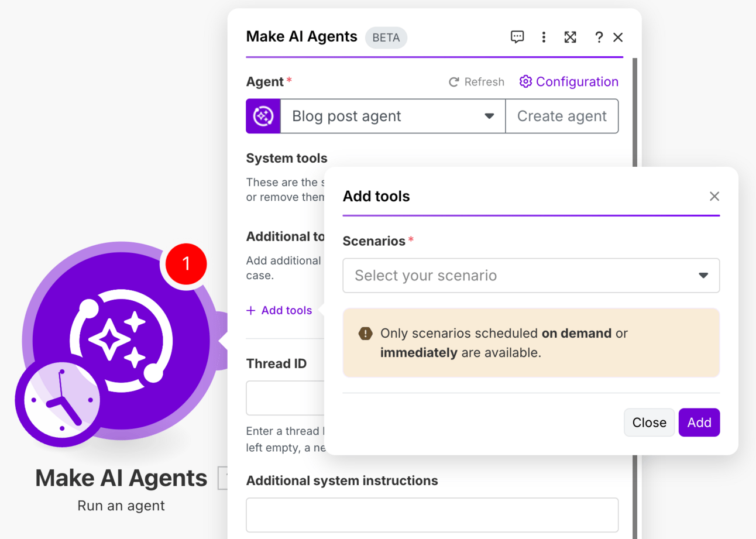Click the purple Add button
Image resolution: width=756 pixels, height=539 pixels.
pos(699,423)
